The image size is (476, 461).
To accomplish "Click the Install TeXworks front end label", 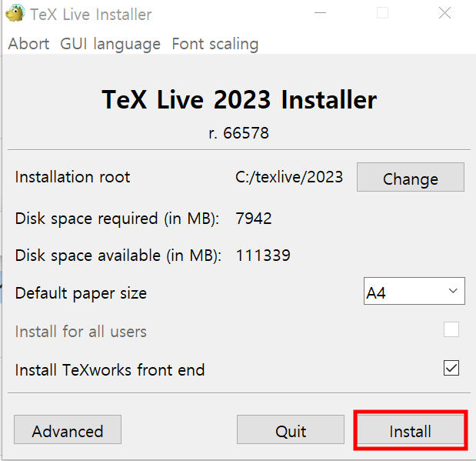I will tap(110, 370).
